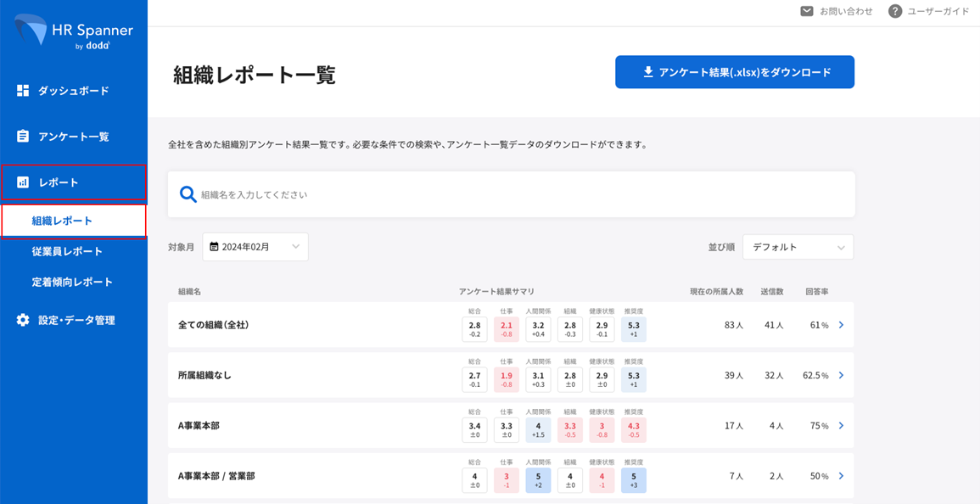Open the chevron for 所属組織なし row
Screen dimensions: 980x504
pyautogui.click(x=841, y=375)
